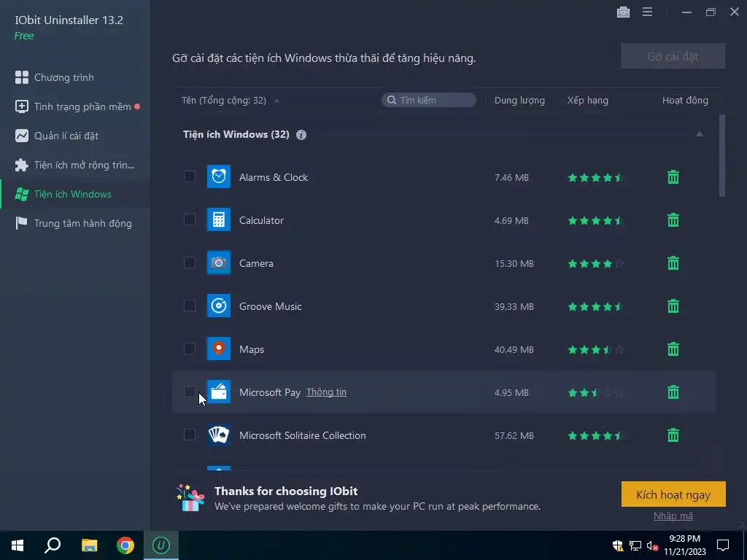The height and width of the screenshot is (560, 747).
Task: Click the Camera app icon
Action: point(219,262)
